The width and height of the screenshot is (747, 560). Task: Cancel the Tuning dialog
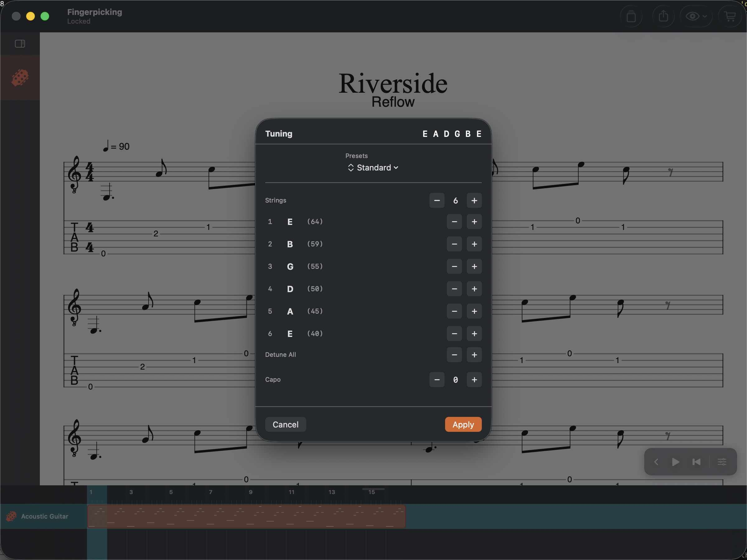285,424
